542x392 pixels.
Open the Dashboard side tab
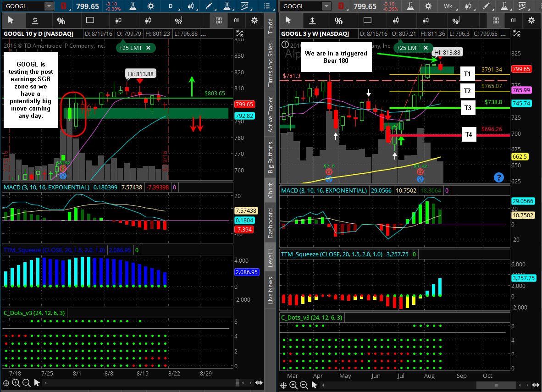point(270,223)
